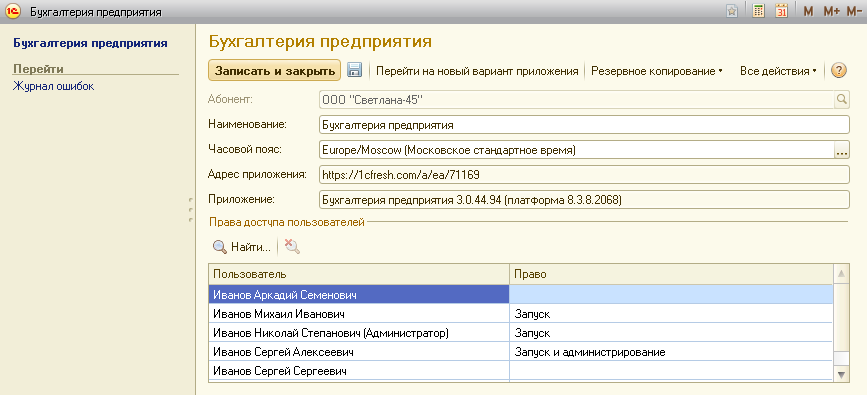Click ellipsis button for Часовой пояс

point(841,150)
